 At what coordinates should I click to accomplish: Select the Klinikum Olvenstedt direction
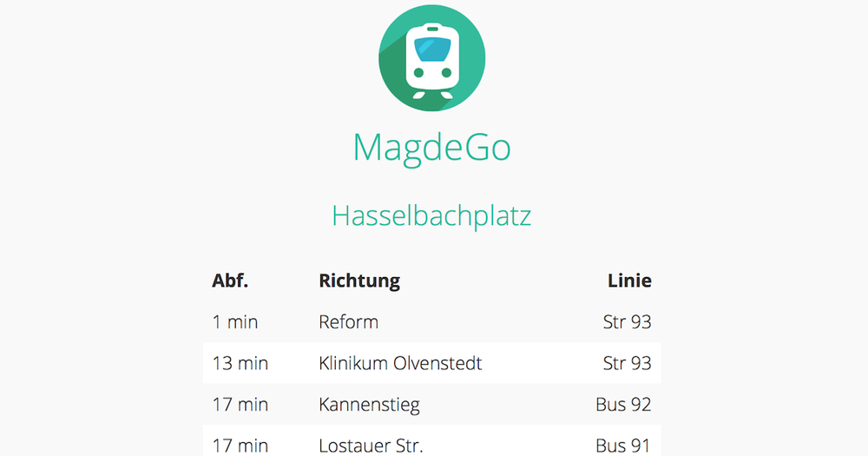(x=400, y=363)
